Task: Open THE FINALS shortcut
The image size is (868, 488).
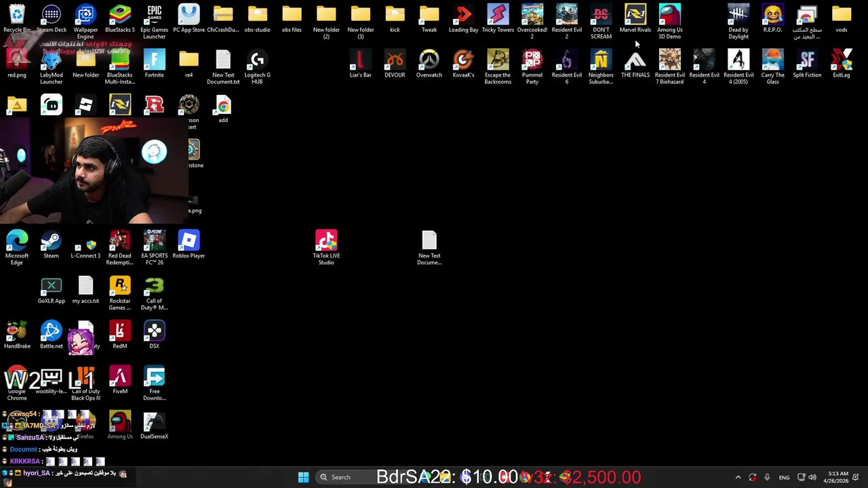Action: click(635, 64)
